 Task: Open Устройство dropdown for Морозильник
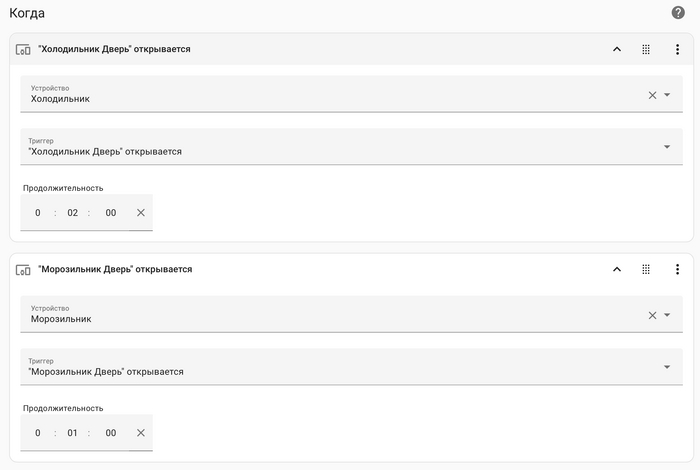(667, 315)
